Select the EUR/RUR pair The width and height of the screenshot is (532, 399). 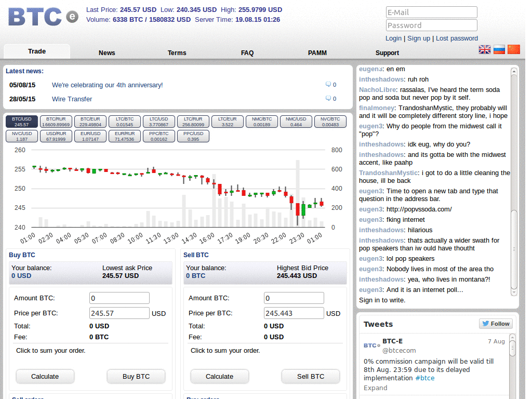(125, 137)
